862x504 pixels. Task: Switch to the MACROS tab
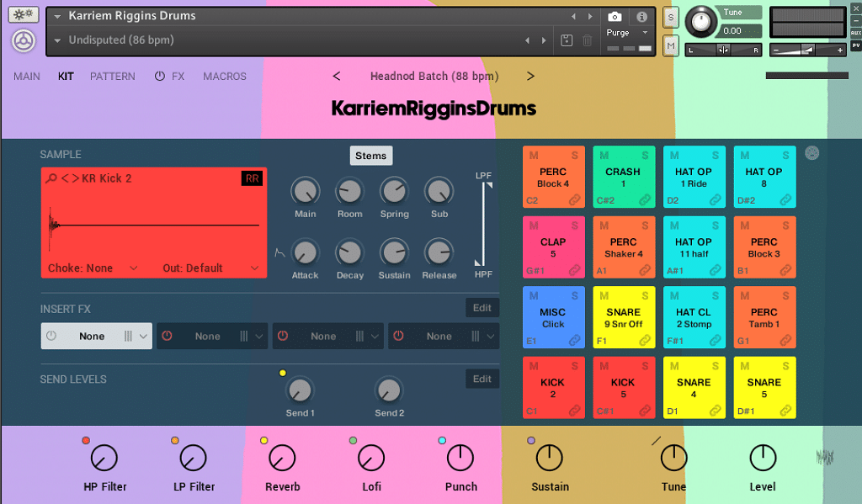(225, 77)
